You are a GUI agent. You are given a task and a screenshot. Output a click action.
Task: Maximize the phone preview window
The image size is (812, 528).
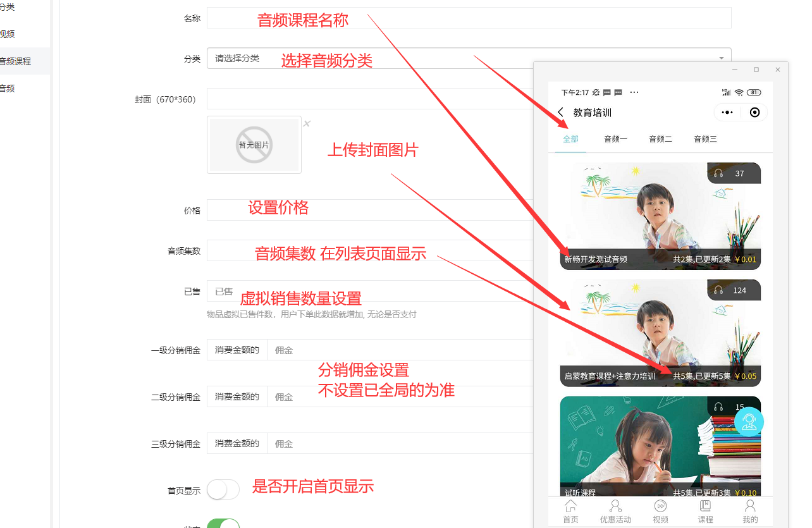click(x=756, y=70)
